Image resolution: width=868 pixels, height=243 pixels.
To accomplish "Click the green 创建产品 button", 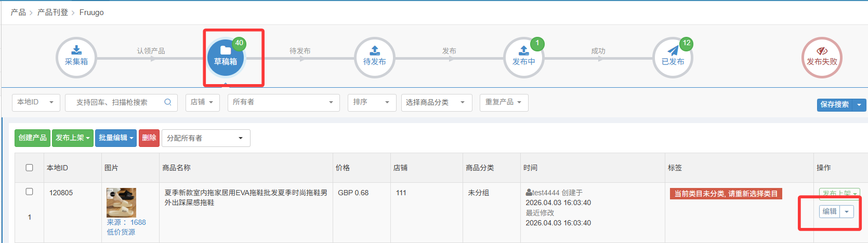I will point(32,138).
